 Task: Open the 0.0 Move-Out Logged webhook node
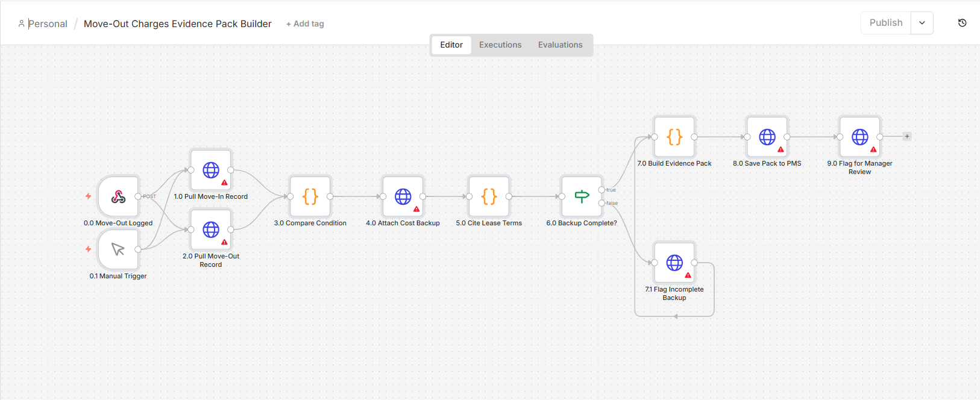118,196
